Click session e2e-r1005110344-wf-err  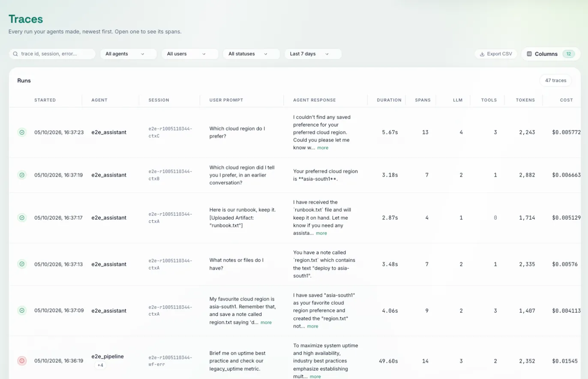point(171,361)
